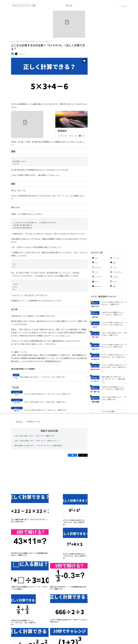Open the スキンケア category icon
This screenshot has width=138, height=644.
[93, 267]
